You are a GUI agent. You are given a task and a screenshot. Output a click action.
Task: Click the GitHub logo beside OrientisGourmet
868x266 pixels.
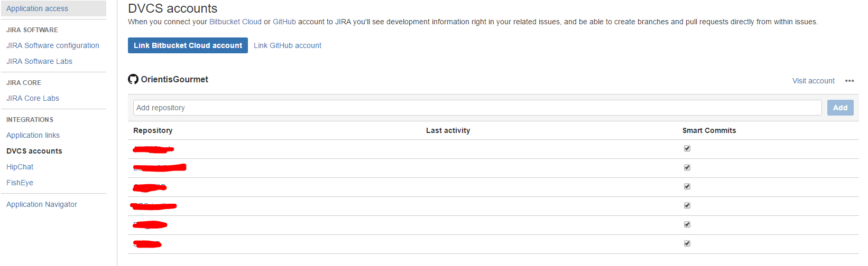coord(133,79)
